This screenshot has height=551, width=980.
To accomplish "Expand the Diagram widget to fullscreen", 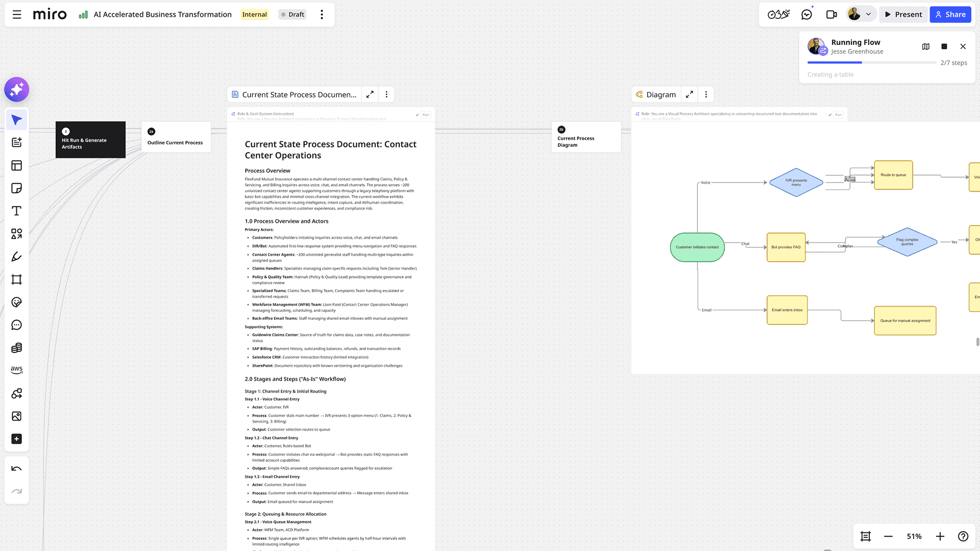I will pos(690,94).
